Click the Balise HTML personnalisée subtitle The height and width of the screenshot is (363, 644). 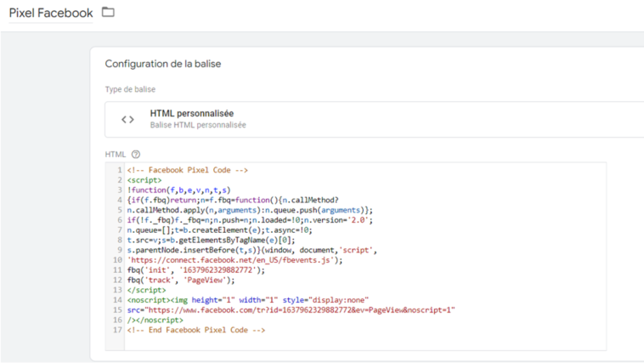click(198, 125)
